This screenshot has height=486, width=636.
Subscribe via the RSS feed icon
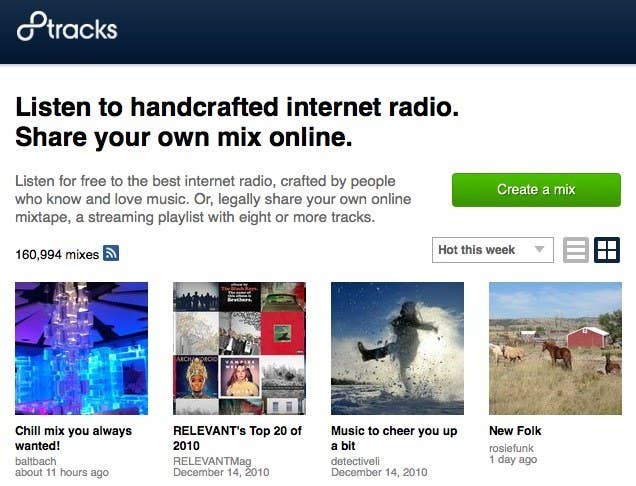coord(111,253)
